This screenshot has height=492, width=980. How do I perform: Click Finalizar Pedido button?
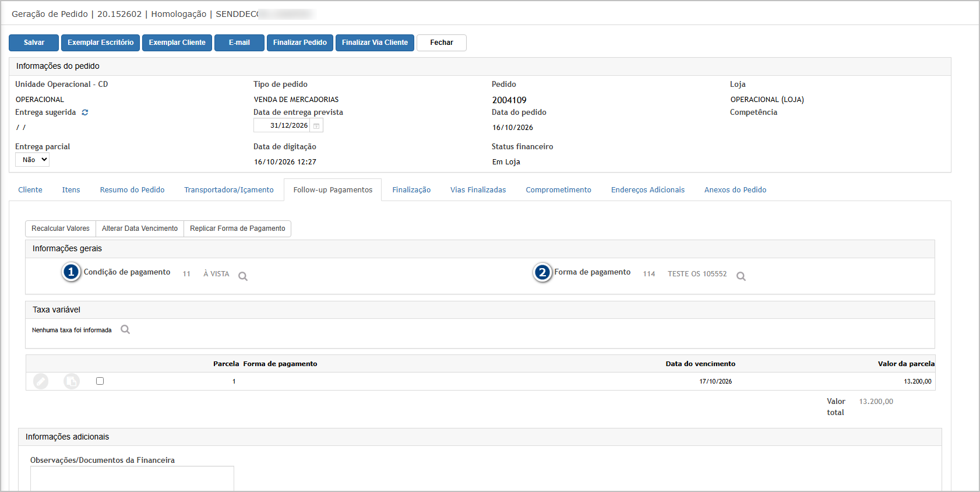300,43
